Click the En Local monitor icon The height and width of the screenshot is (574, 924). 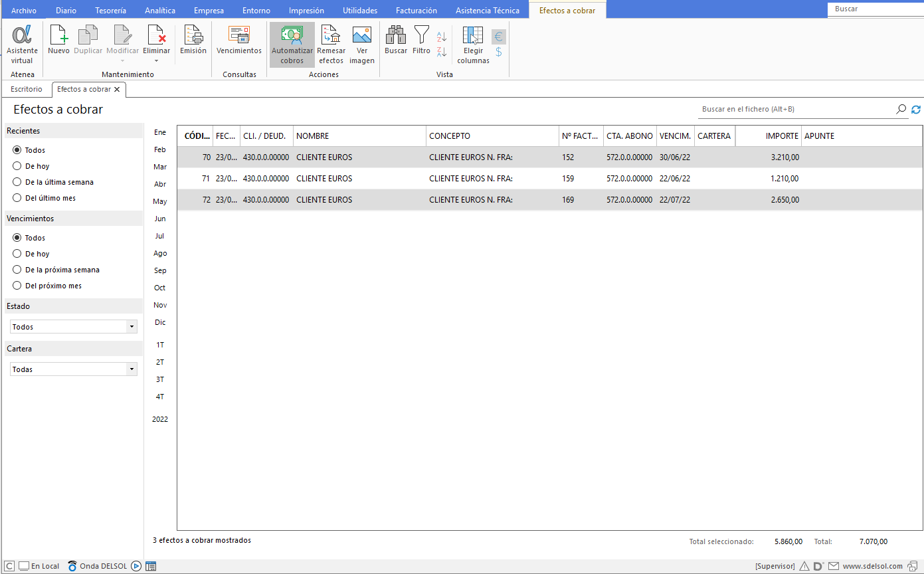click(23, 566)
